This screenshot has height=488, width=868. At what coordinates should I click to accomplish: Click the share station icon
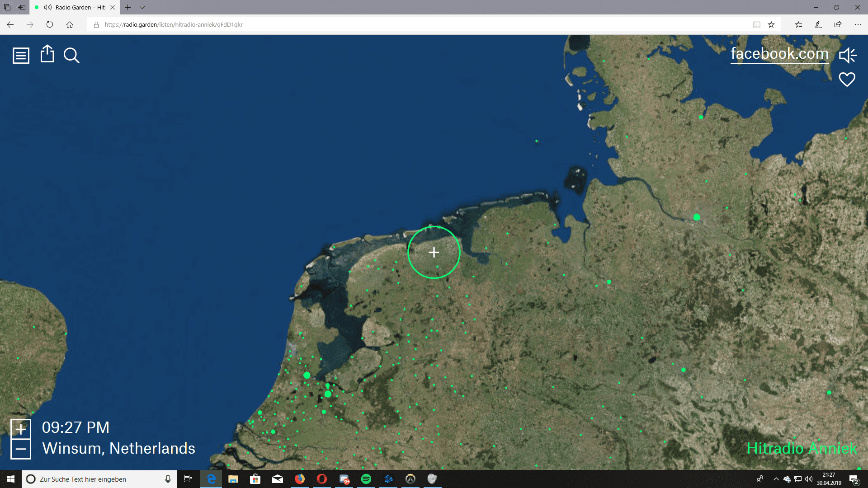(x=47, y=54)
